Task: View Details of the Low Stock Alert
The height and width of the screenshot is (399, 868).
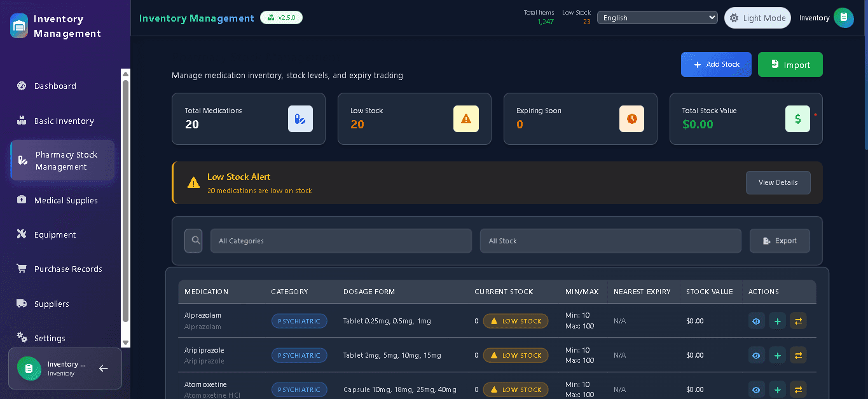Action: pos(778,182)
